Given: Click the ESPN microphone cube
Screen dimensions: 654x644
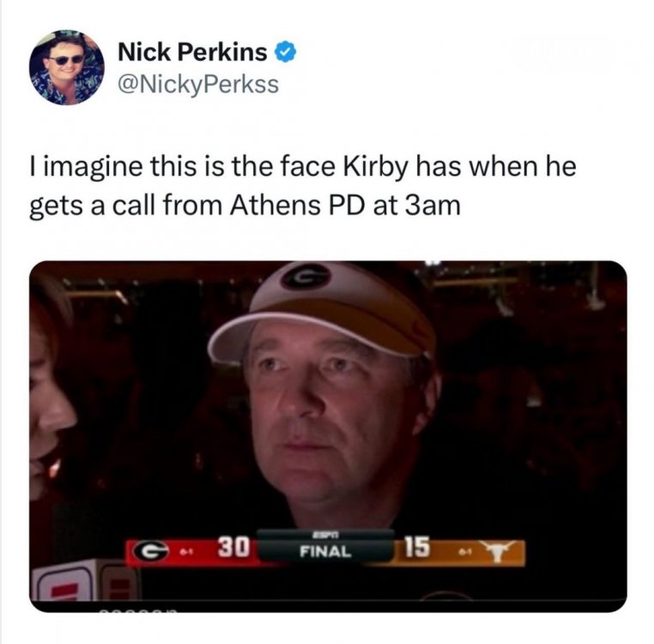Looking at the screenshot, I should [x=83, y=582].
